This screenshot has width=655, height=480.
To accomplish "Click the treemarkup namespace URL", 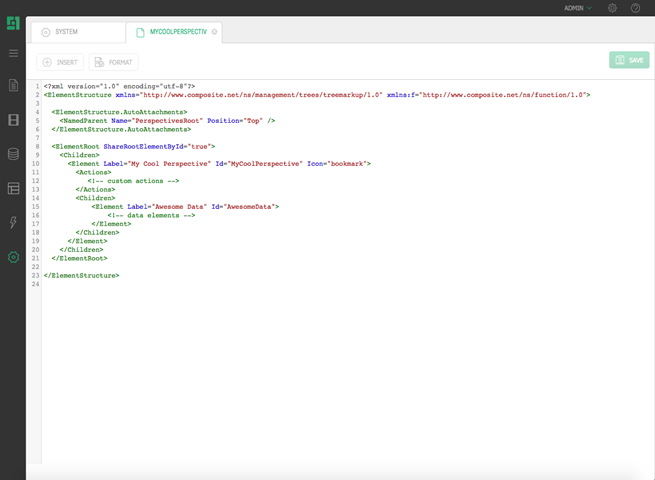I will 261,95.
